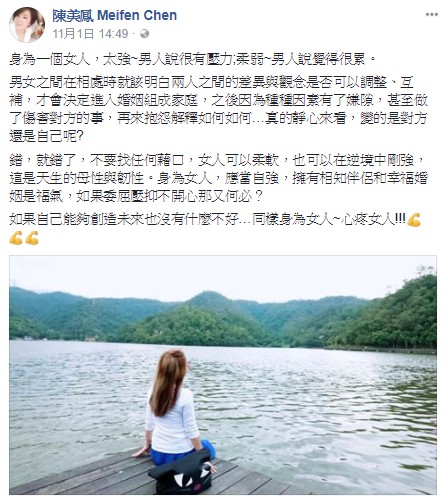
Task: Click the paragraph starting with 身為一個女人
Action: tap(193, 59)
